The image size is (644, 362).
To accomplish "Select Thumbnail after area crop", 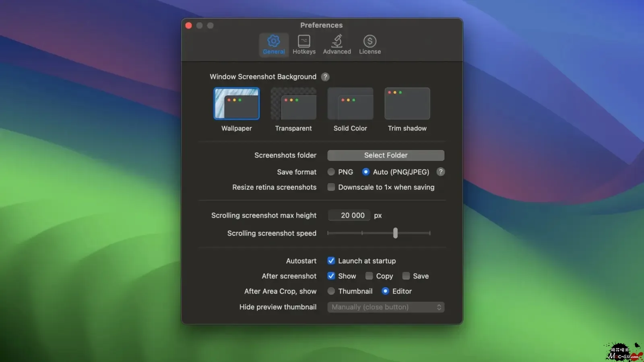I will click(331, 291).
